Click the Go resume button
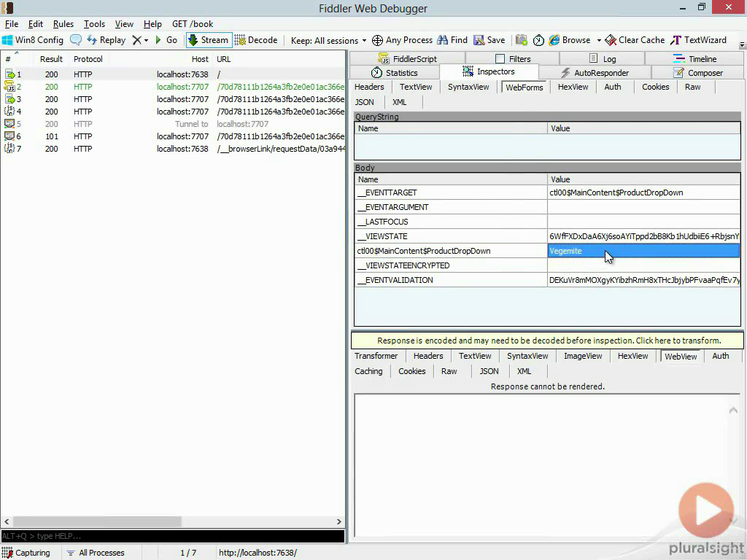This screenshot has height=560, width=747. 166,40
